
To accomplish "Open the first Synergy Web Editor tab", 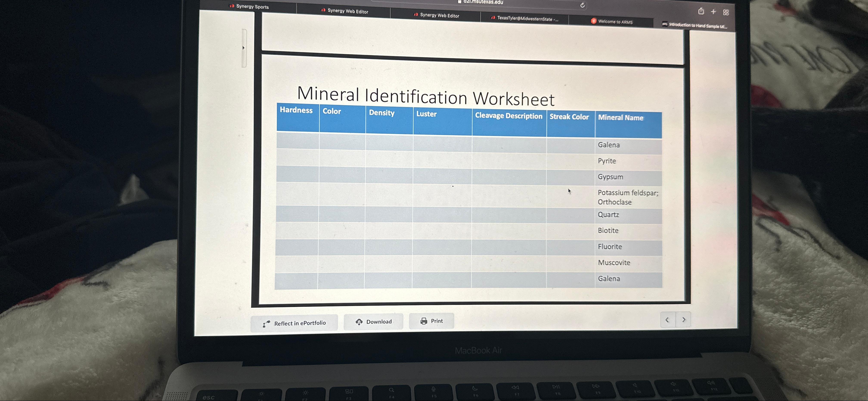I will (348, 11).
